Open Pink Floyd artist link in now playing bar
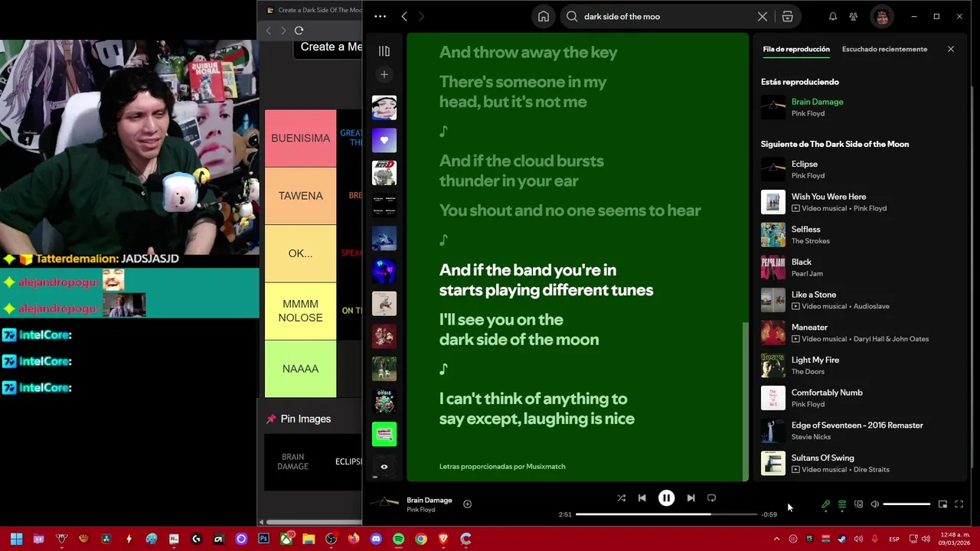This screenshot has height=551, width=980. pyautogui.click(x=420, y=510)
